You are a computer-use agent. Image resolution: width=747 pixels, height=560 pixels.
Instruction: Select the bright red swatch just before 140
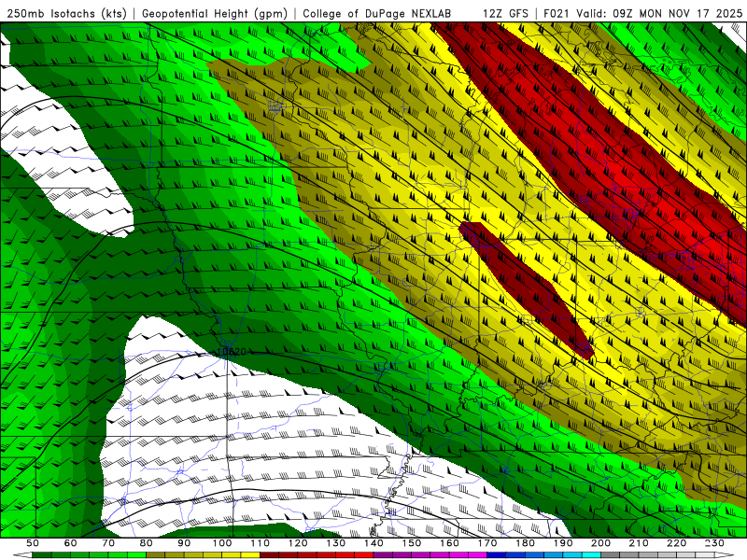pyautogui.click(x=364, y=555)
